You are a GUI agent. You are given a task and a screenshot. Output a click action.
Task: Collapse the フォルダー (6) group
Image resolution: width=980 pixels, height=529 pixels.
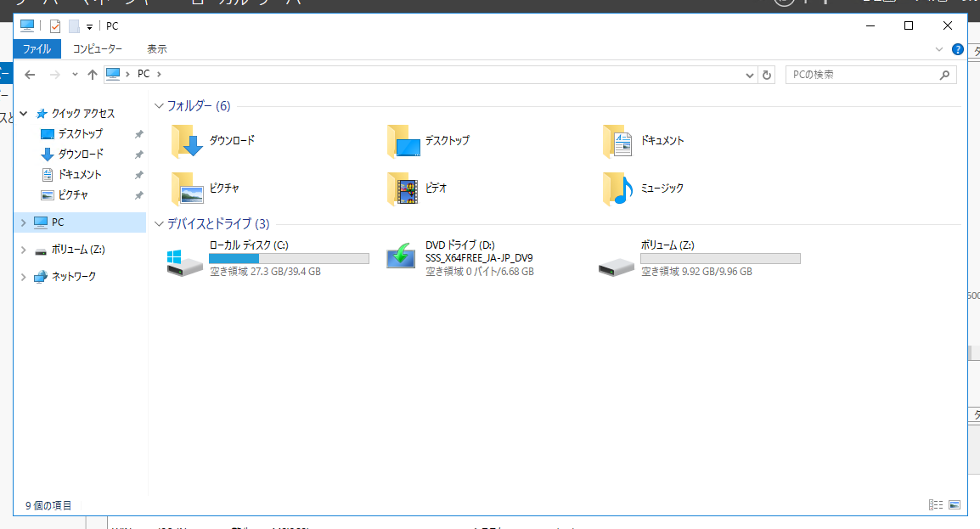tap(159, 106)
